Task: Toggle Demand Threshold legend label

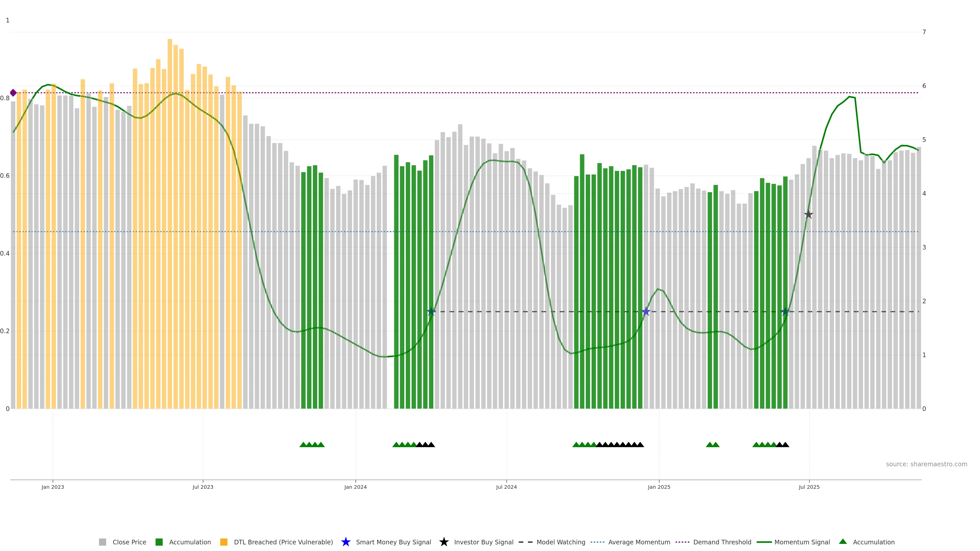Action: pos(722,542)
